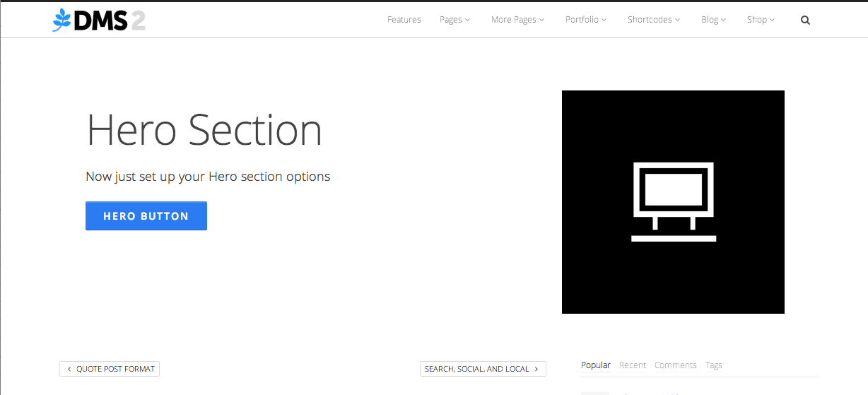
Task: Click left chevron on Quote Post Format
Action: tap(69, 369)
